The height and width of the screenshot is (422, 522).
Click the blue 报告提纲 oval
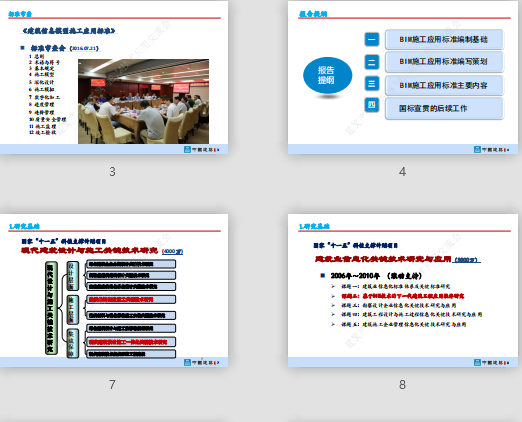click(x=327, y=75)
